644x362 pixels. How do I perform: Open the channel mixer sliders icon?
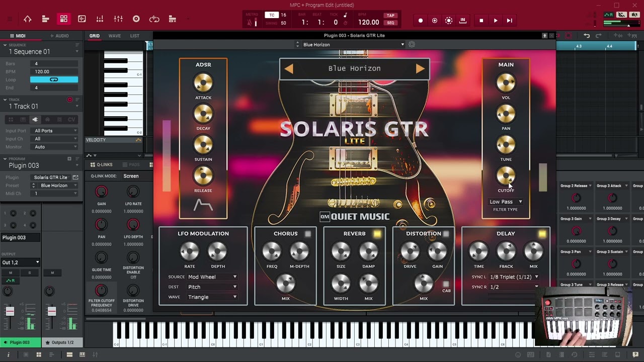[x=118, y=19]
